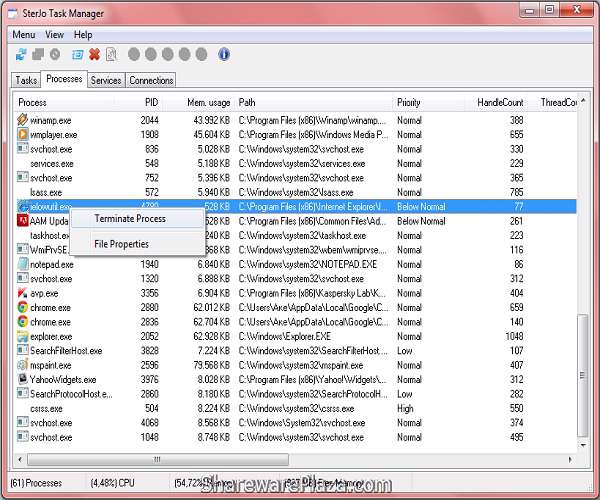The height and width of the screenshot is (500, 600).
Task: Select the Processes tab
Action: tap(64, 79)
